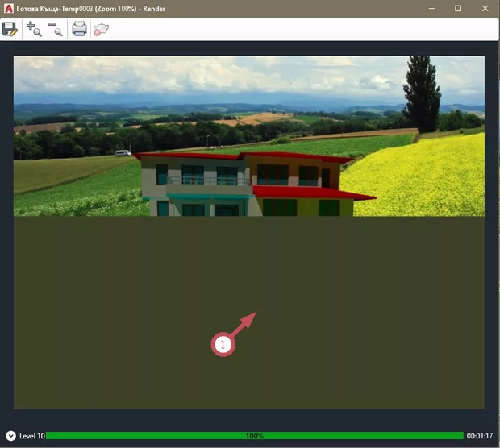This screenshot has width=500, height=448.
Task: Click the Render window title text
Action: pos(90,9)
